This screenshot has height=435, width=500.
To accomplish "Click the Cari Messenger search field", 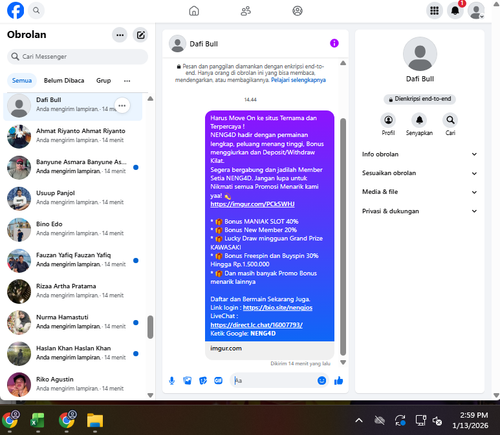I will [x=77, y=57].
